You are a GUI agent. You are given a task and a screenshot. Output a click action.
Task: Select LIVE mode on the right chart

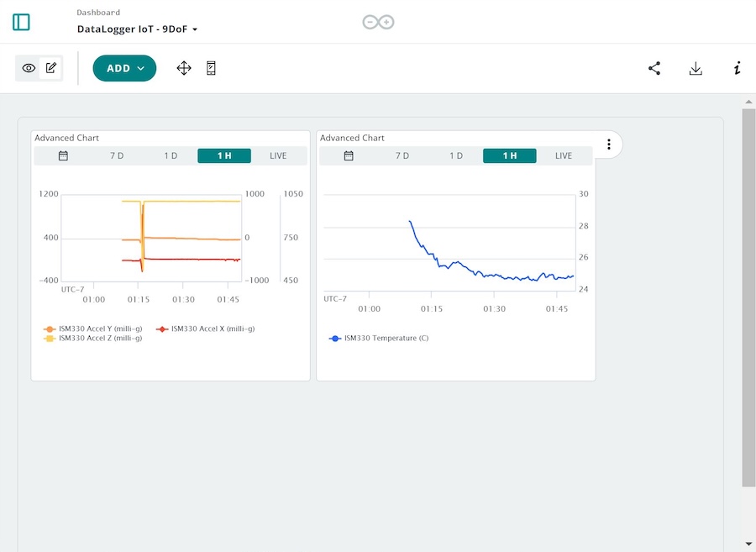pyautogui.click(x=564, y=155)
